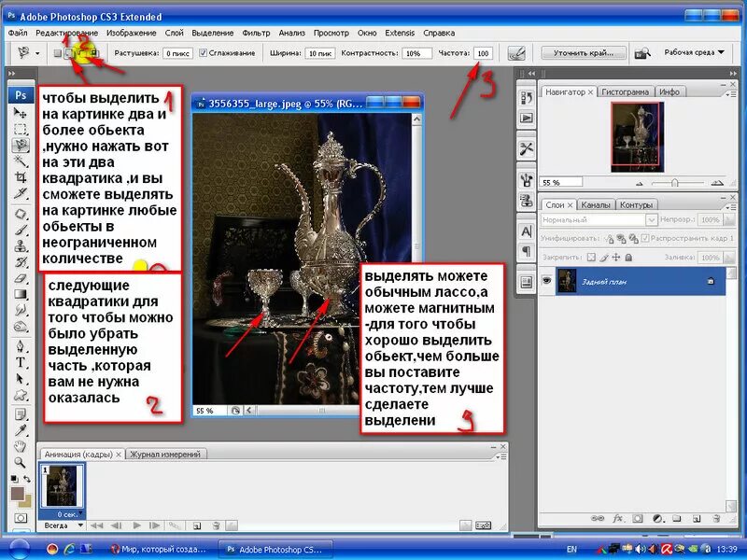Select the Zoom magnifier tool

(20, 462)
